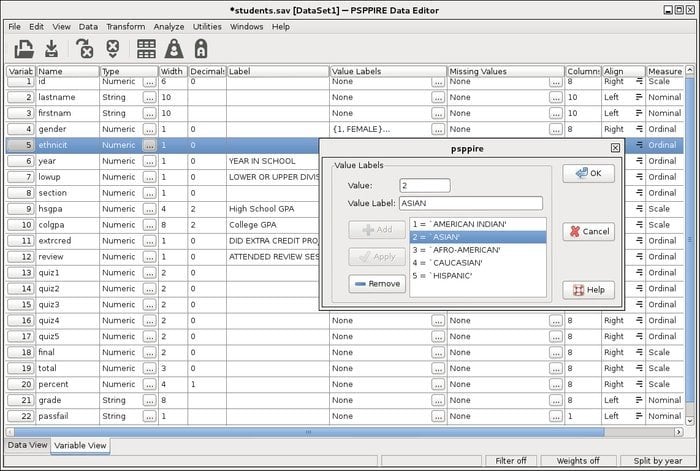Open the View menu

(x=61, y=27)
